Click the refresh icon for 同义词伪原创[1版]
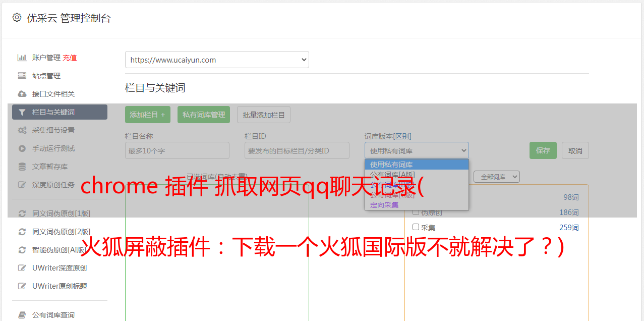 22,213
